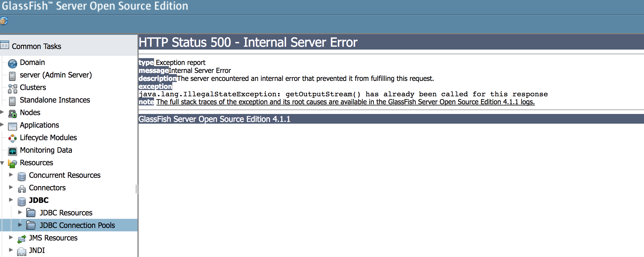Expand the JDBC Resources node
Image resolution: width=644 pixels, height=257 pixels.
[x=20, y=212]
